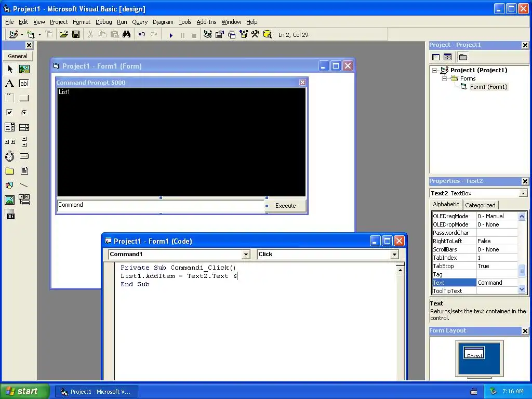
Task: Switch to the Categorized properties tab
Action: point(480,205)
